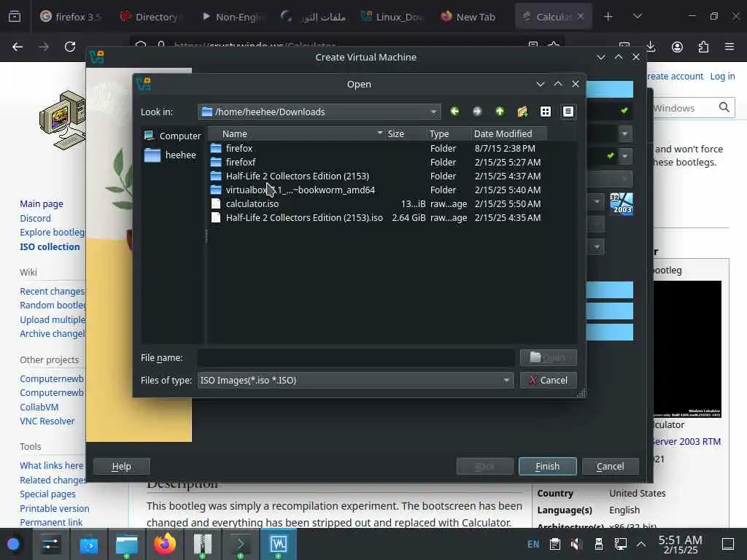Screen dimensions: 747x560
Task: Open VNC Resolver sidebar link
Action: pos(47,421)
